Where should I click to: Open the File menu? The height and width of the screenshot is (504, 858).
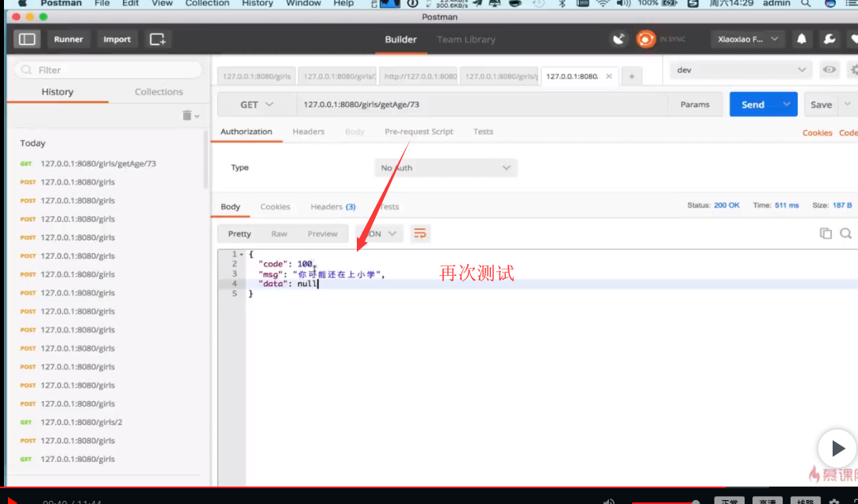pyautogui.click(x=102, y=3)
